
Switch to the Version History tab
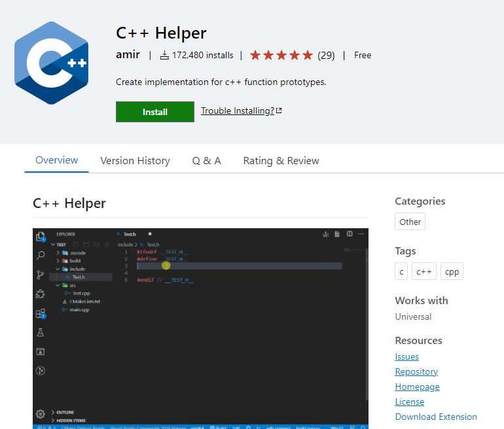tap(135, 161)
